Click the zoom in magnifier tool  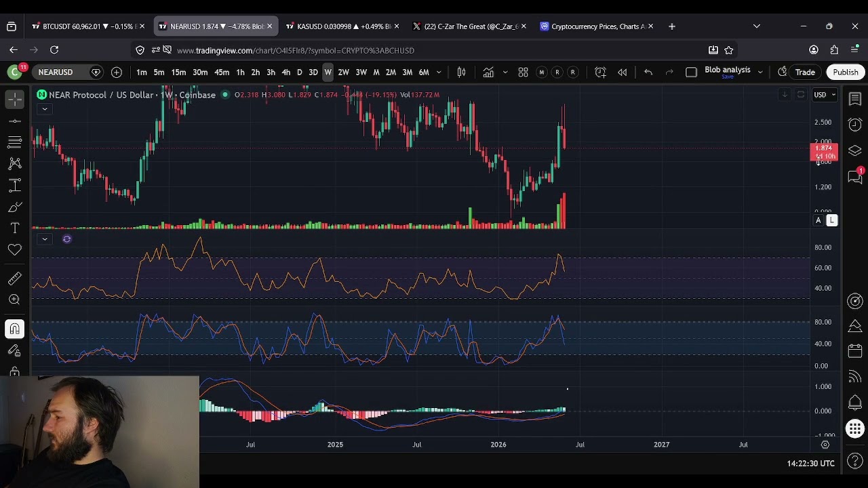click(x=15, y=300)
